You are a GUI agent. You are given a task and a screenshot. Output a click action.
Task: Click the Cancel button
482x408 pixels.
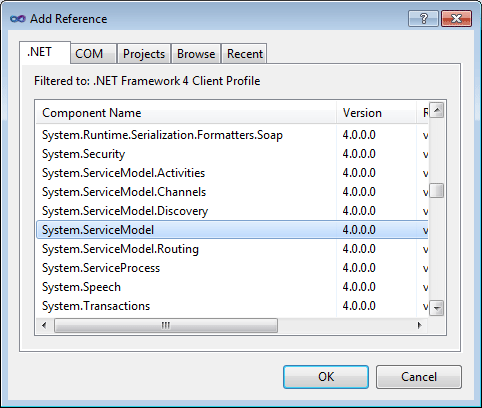click(419, 377)
